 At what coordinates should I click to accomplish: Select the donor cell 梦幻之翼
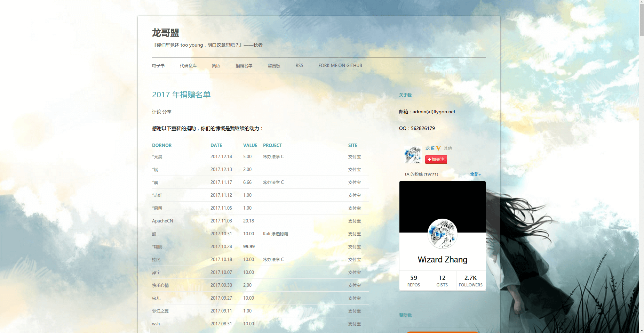pyautogui.click(x=160, y=311)
